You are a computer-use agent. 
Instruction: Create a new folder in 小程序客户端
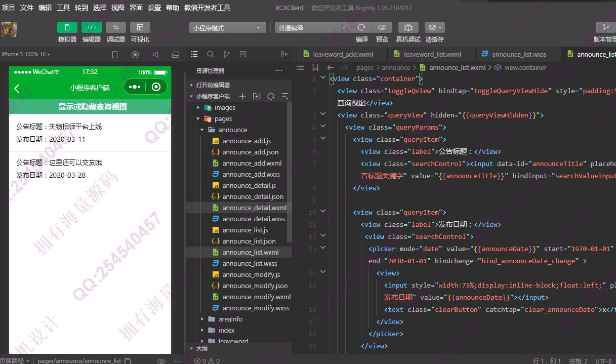point(257,96)
